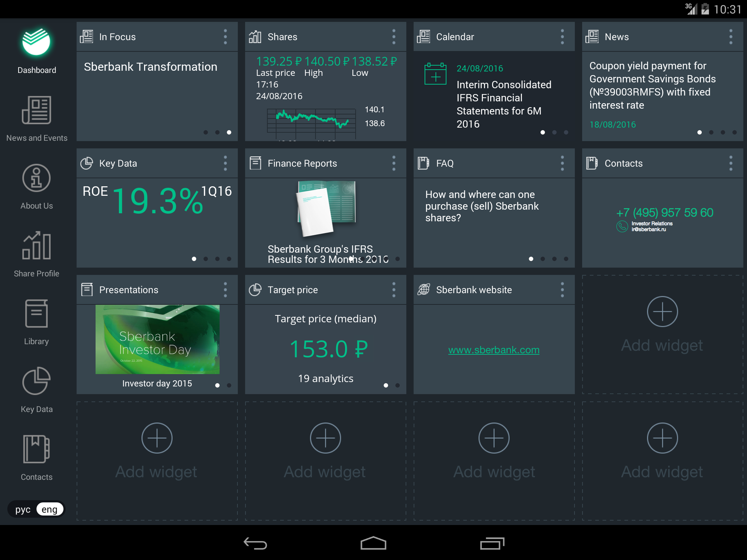Call the +7 (495) 957 59 60 number

click(x=665, y=213)
